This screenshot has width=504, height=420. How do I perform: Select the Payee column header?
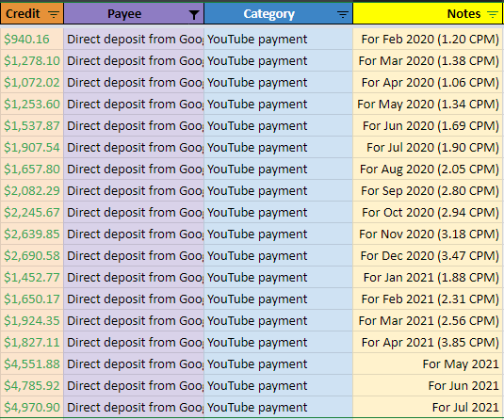click(x=134, y=13)
